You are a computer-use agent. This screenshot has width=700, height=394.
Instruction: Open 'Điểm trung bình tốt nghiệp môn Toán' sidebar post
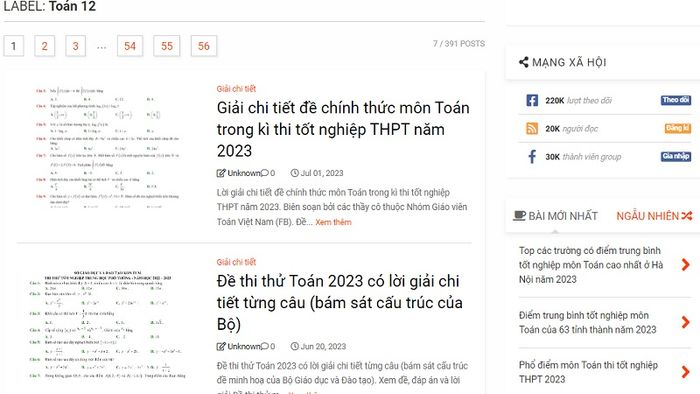click(x=588, y=323)
